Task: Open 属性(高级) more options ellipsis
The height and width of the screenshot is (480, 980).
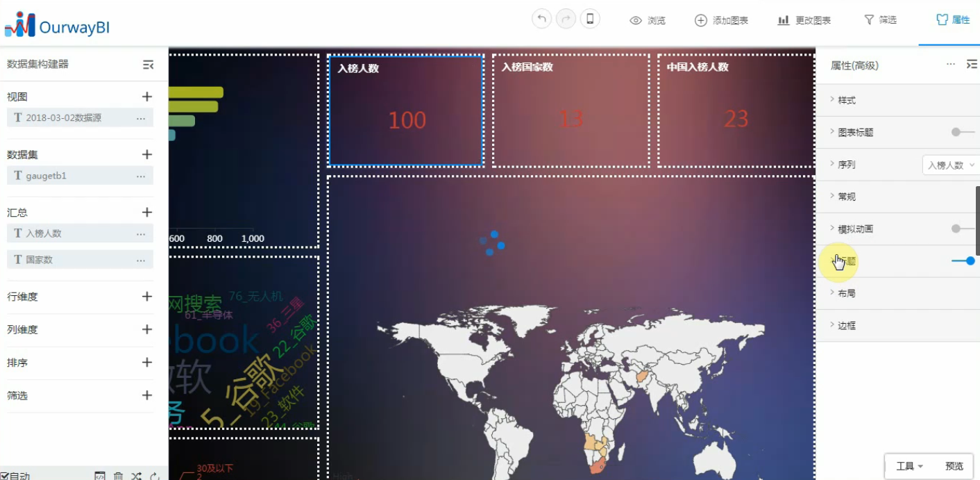Action: [x=951, y=65]
